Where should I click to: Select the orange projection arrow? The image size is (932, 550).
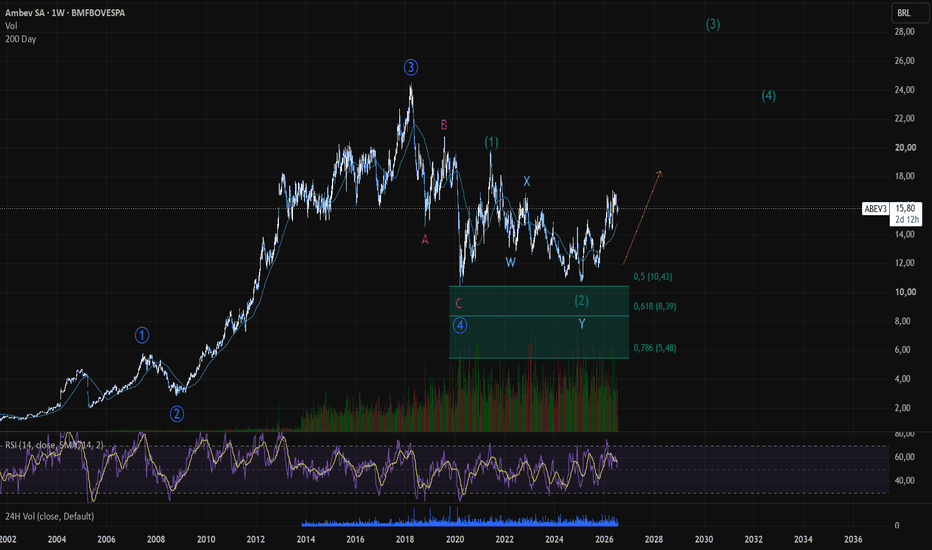point(642,218)
